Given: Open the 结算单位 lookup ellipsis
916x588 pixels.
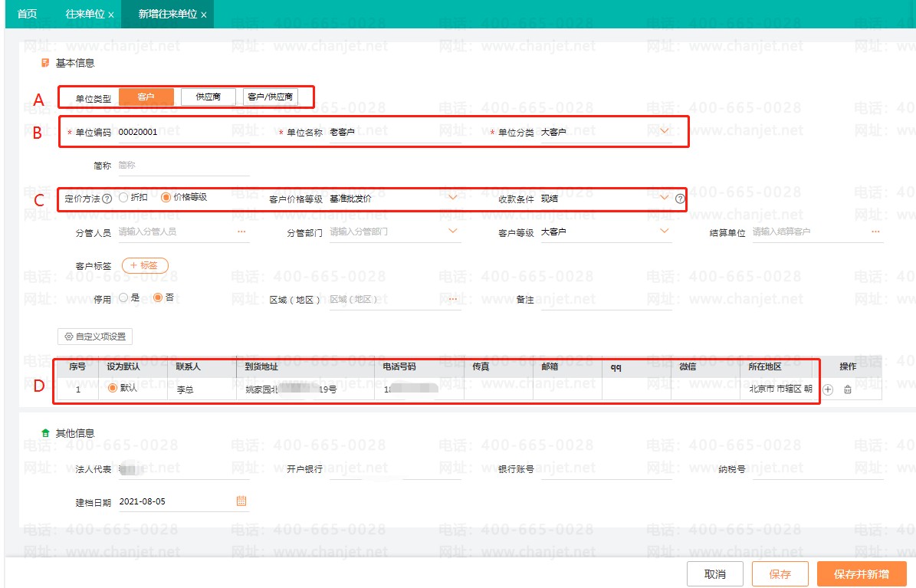Looking at the screenshot, I should click(x=875, y=232).
